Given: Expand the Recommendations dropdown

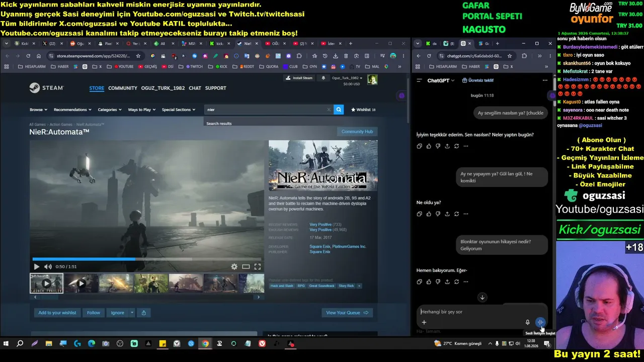Looking at the screenshot, I should 72,110.
